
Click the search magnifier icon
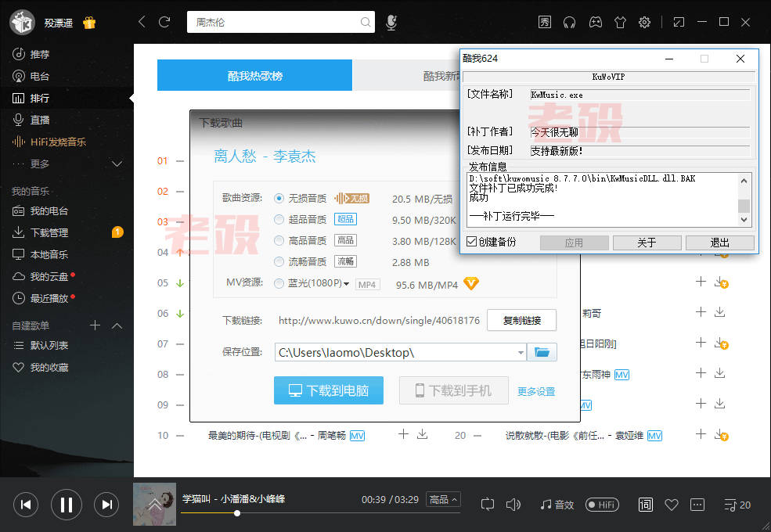pyautogui.click(x=365, y=22)
